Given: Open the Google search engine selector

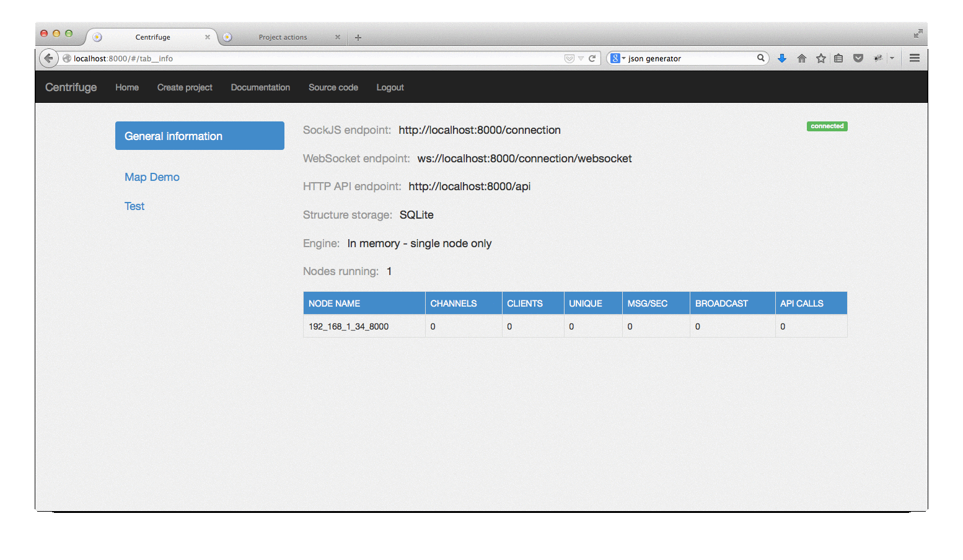Looking at the screenshot, I should pyautogui.click(x=617, y=58).
